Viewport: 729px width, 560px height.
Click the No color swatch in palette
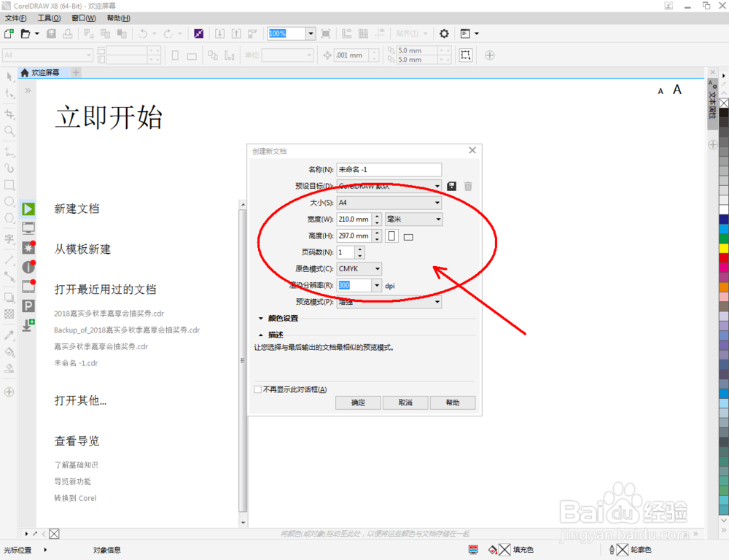click(724, 104)
